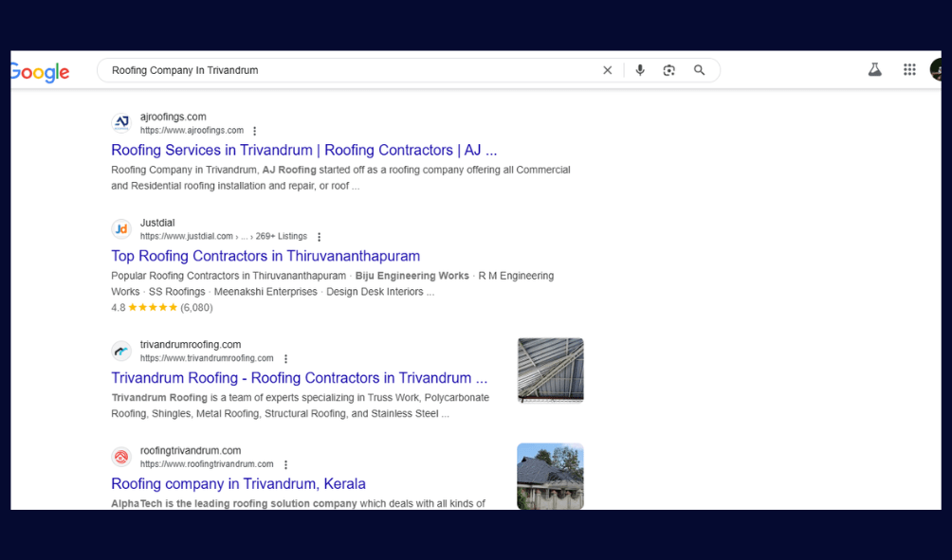Click the magnifier search button
The width and height of the screenshot is (952, 560).
pos(700,70)
